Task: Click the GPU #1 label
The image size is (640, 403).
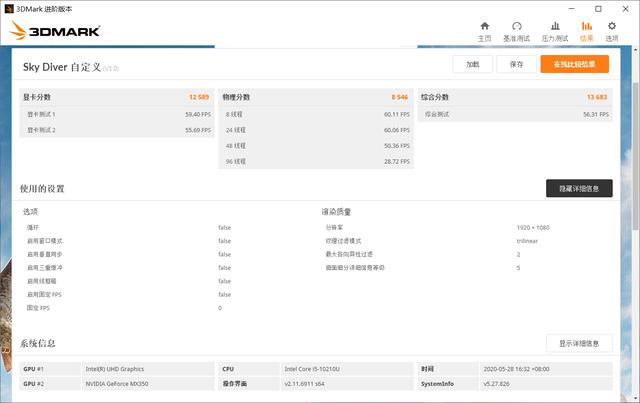Action: click(33, 369)
